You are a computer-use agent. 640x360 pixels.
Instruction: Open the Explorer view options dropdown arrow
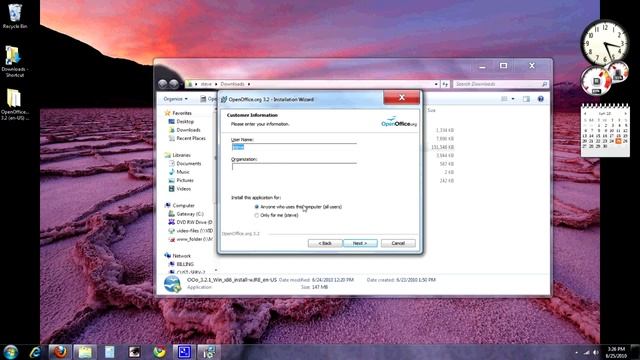[513, 99]
